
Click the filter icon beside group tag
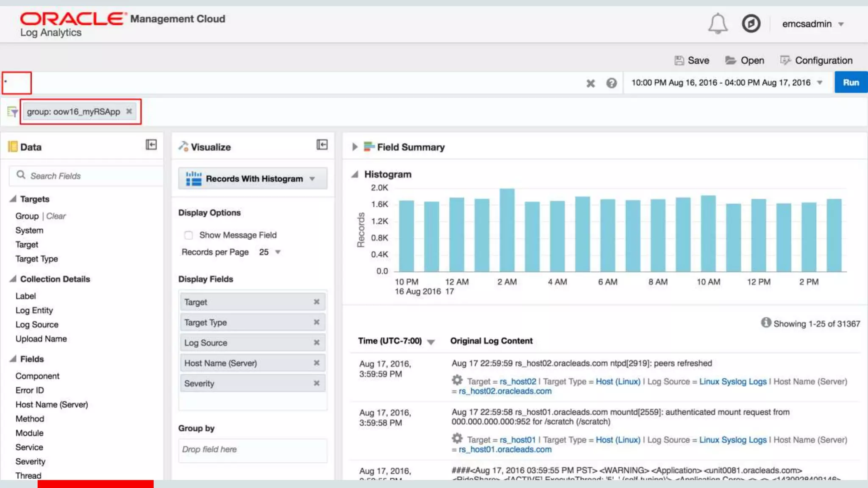click(x=13, y=112)
